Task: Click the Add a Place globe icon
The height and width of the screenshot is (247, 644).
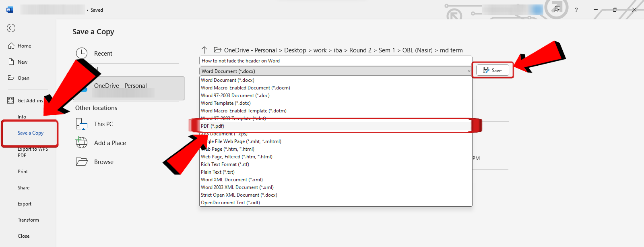Action: (82, 143)
